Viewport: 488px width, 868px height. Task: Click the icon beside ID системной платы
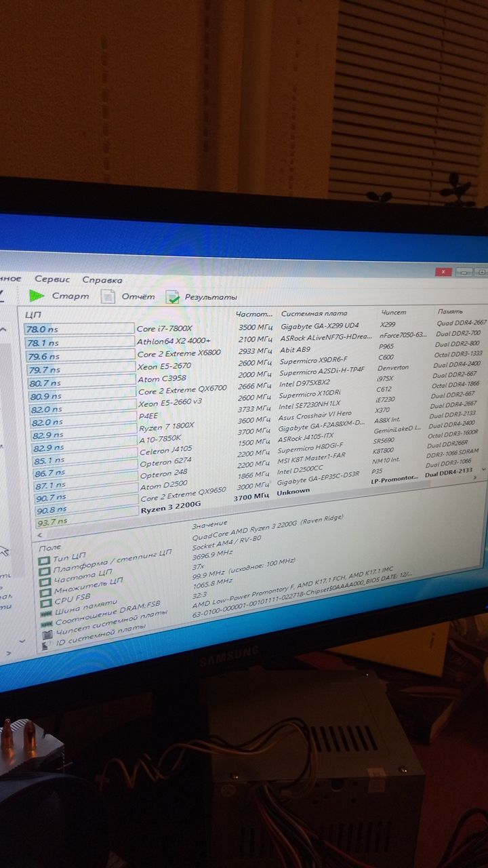pyautogui.click(x=47, y=646)
